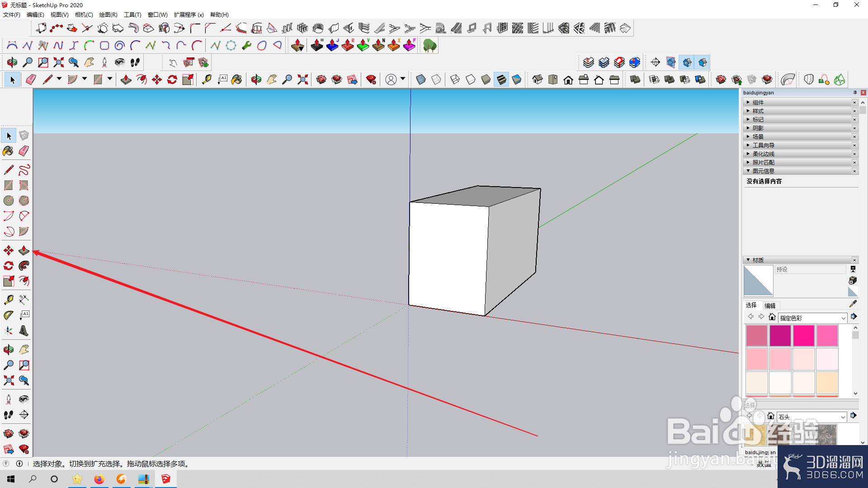Enable Shaded face style

[486, 80]
